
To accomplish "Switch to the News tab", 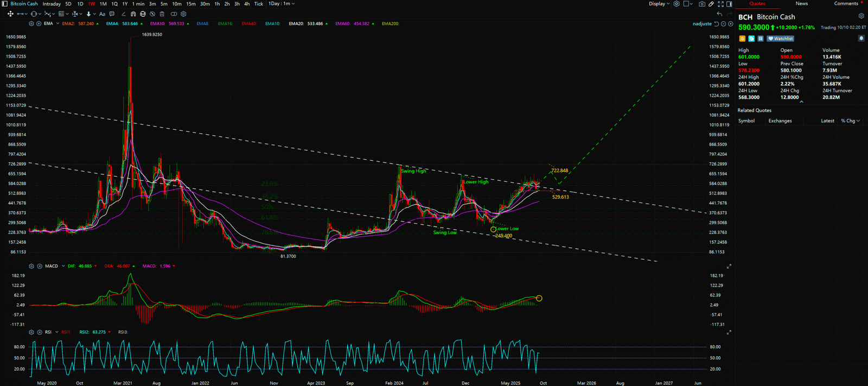I will click(x=801, y=4).
